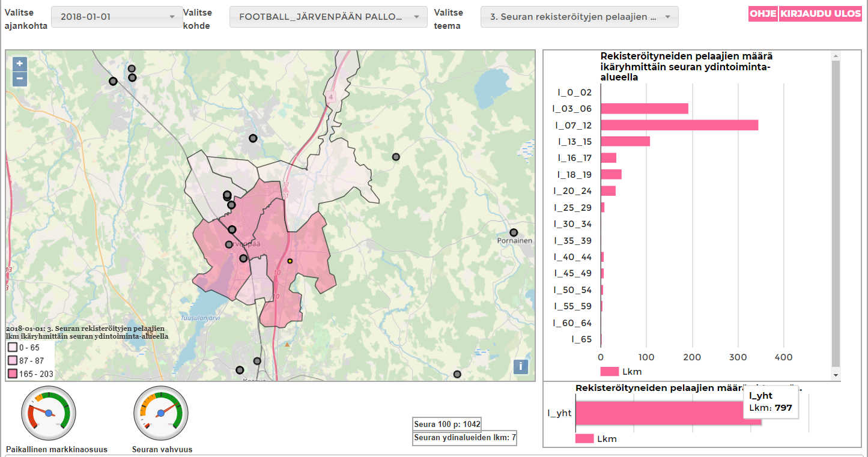Open map info via the 'i' icon
868x457 pixels.
pos(521,366)
